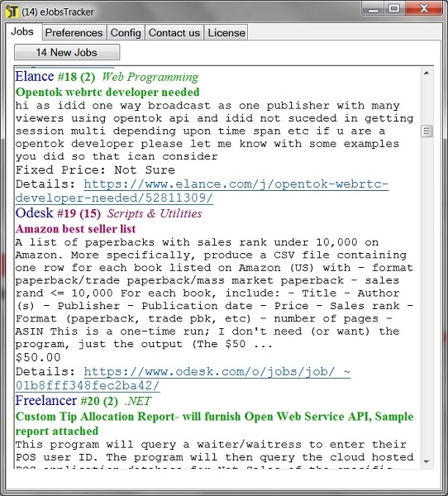Image resolution: width=448 pixels, height=496 pixels.
Task: Open the Contact us tab
Action: (x=174, y=33)
